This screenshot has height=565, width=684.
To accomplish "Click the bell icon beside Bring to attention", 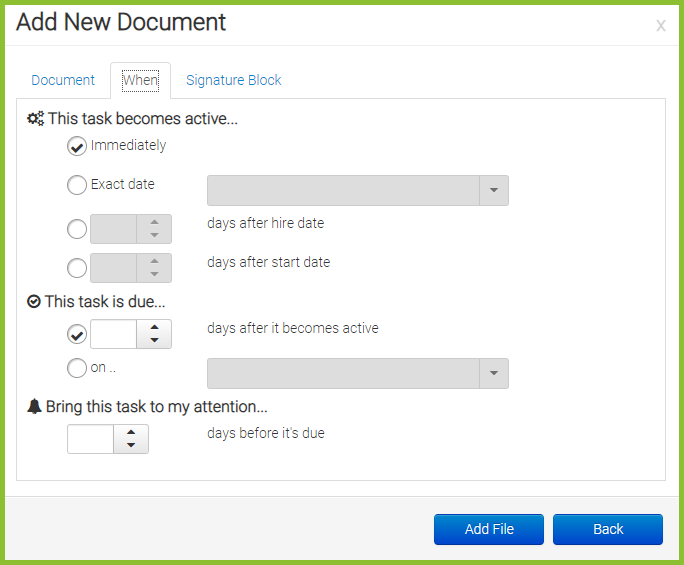I will 34,406.
